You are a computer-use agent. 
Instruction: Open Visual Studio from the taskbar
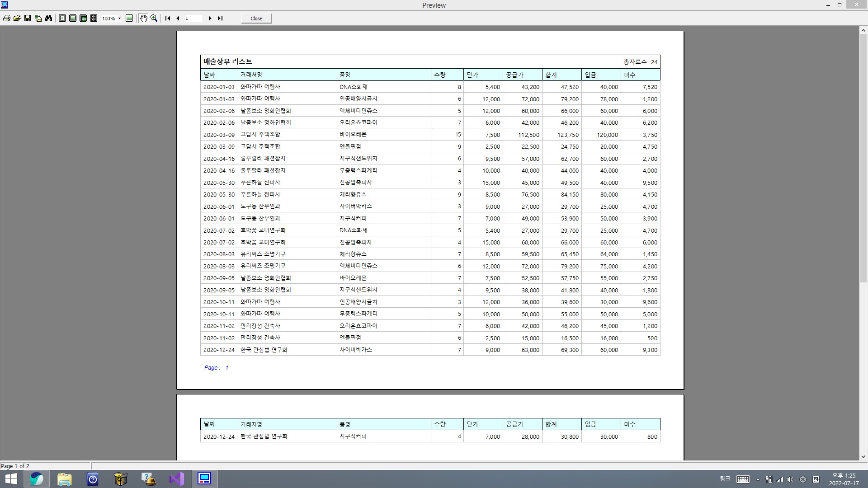click(x=177, y=479)
